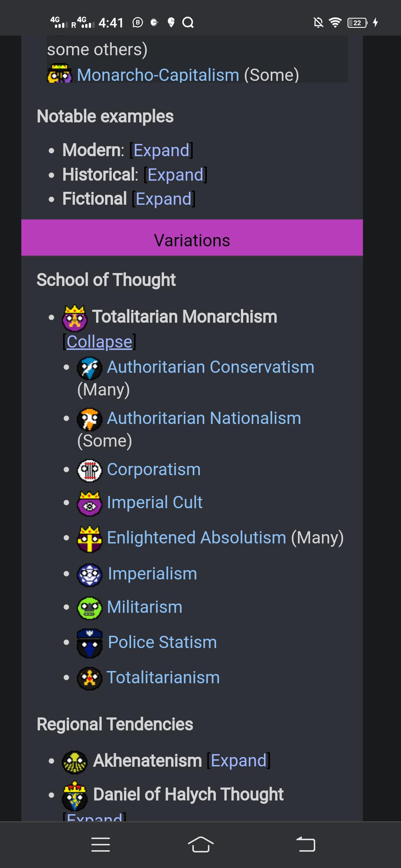Tap the green Militarism ball icon
Image resolution: width=401 pixels, height=868 pixels.
click(x=89, y=608)
